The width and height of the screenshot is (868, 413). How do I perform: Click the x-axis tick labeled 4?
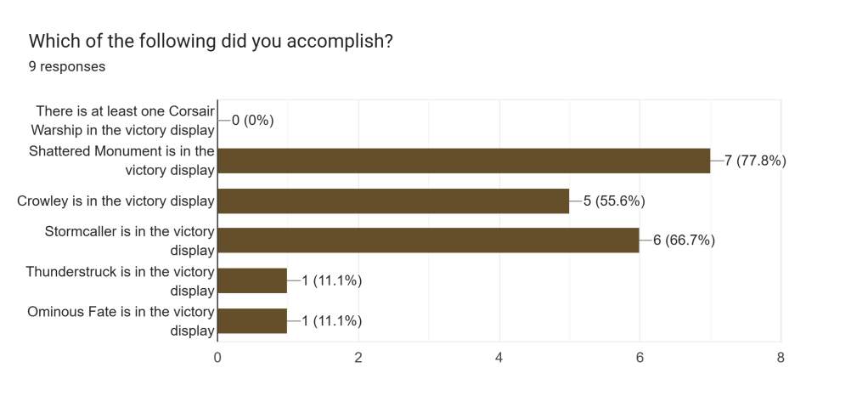point(499,358)
